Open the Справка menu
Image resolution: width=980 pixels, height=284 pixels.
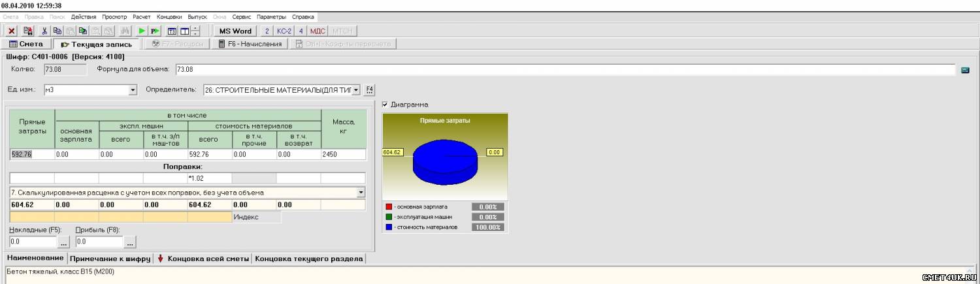click(x=302, y=16)
